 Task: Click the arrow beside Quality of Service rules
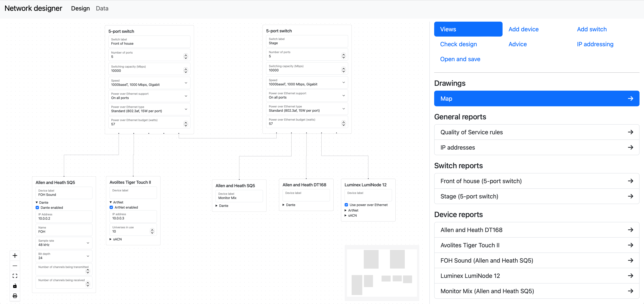[x=630, y=132]
